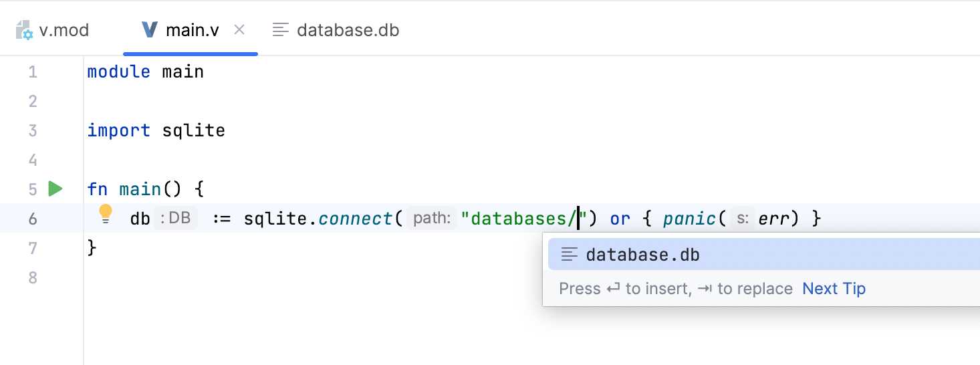
Task: Click the v.mod file icon
Action: click(25, 30)
